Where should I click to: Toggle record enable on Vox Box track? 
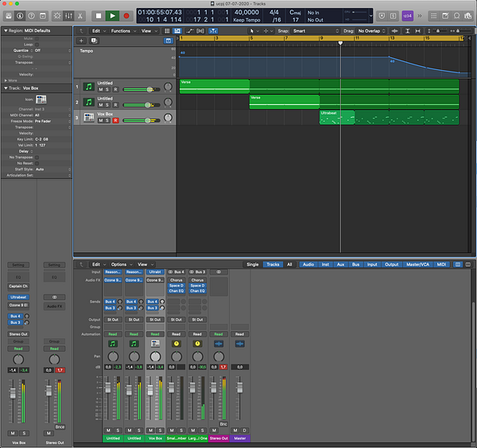pos(114,120)
